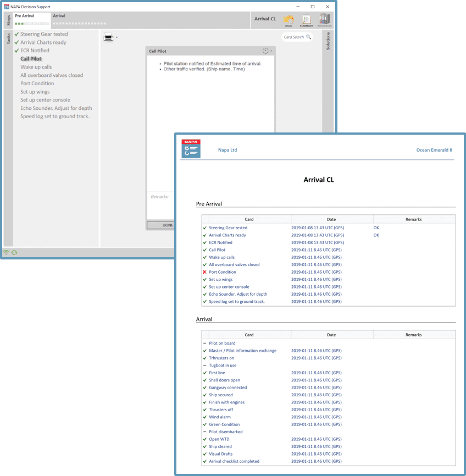Click the Back arrow icon
Viewport: 466px width, 476px height.
pos(289,20)
